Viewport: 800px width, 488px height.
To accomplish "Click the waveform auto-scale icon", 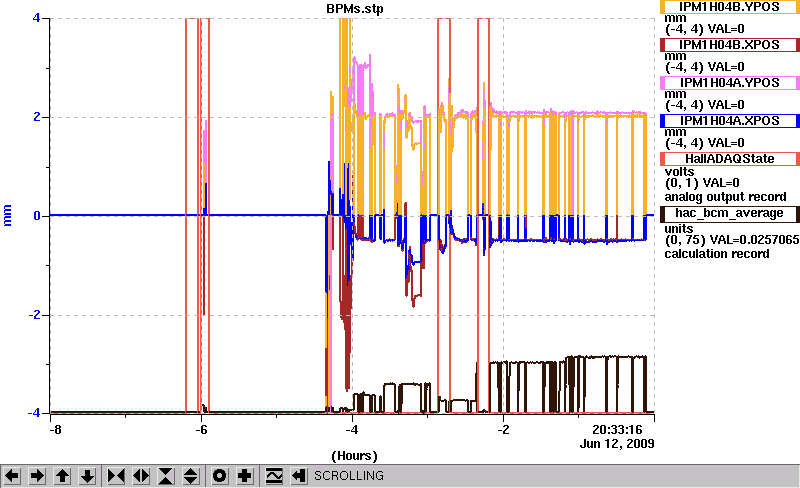I will (274, 476).
